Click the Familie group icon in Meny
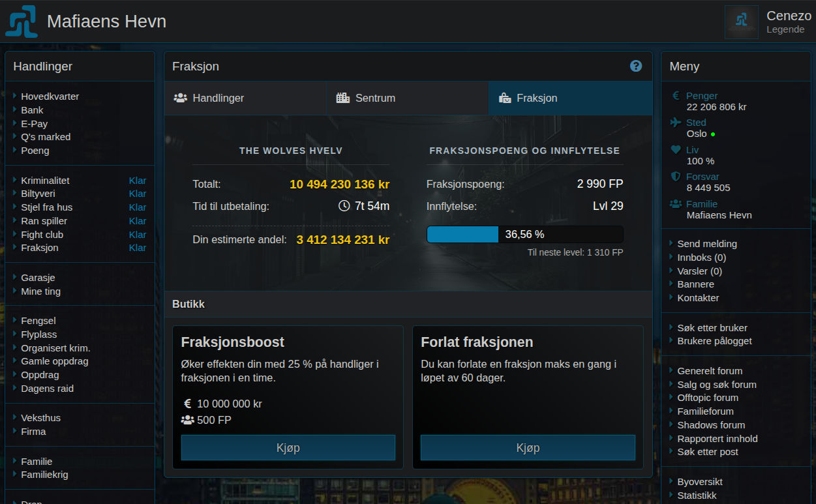The image size is (816, 504). [676, 203]
